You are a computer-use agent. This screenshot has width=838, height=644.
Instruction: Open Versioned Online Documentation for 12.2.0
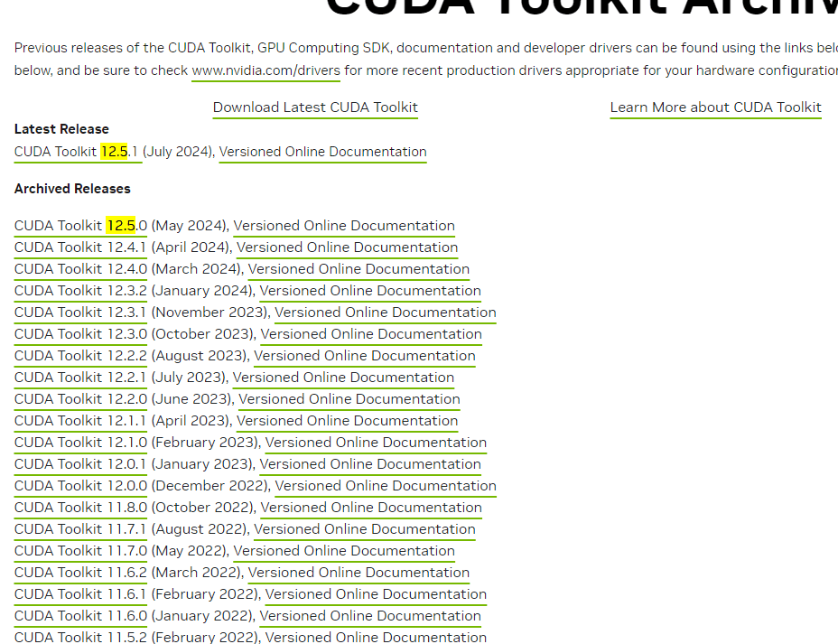(349, 398)
